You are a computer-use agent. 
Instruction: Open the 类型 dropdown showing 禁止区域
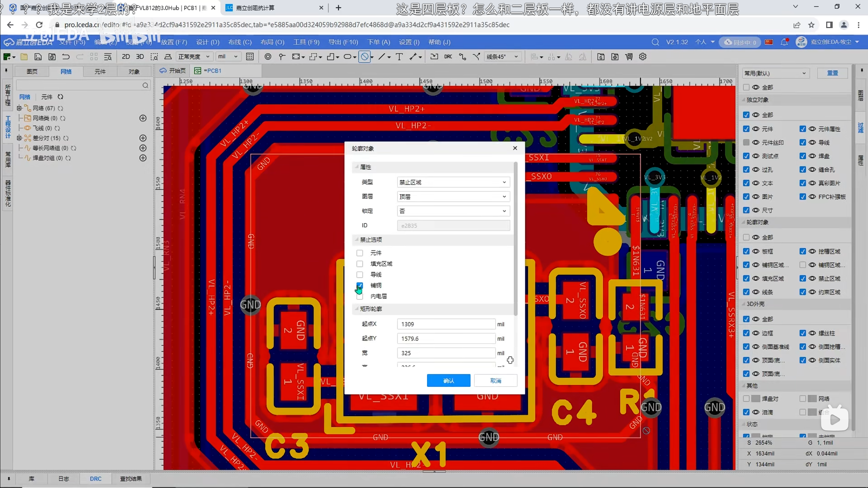coord(453,182)
